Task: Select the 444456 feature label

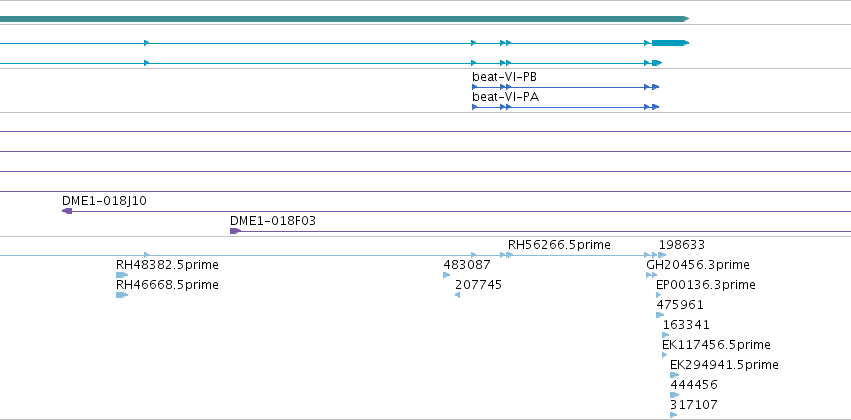Action: coord(694,385)
